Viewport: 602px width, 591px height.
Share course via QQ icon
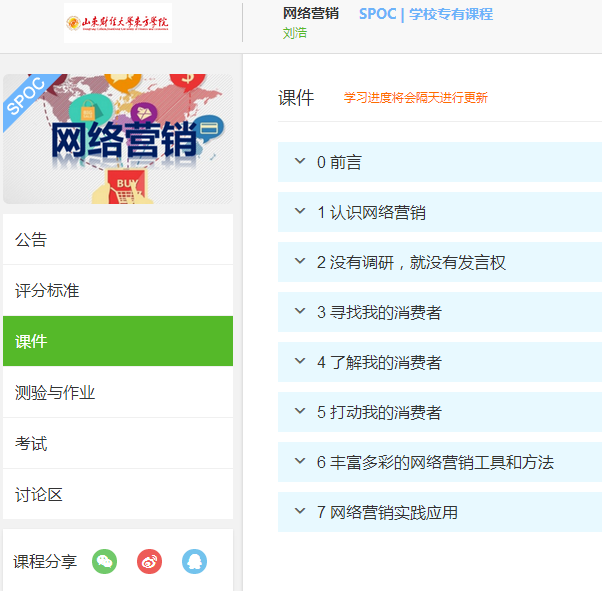click(194, 562)
